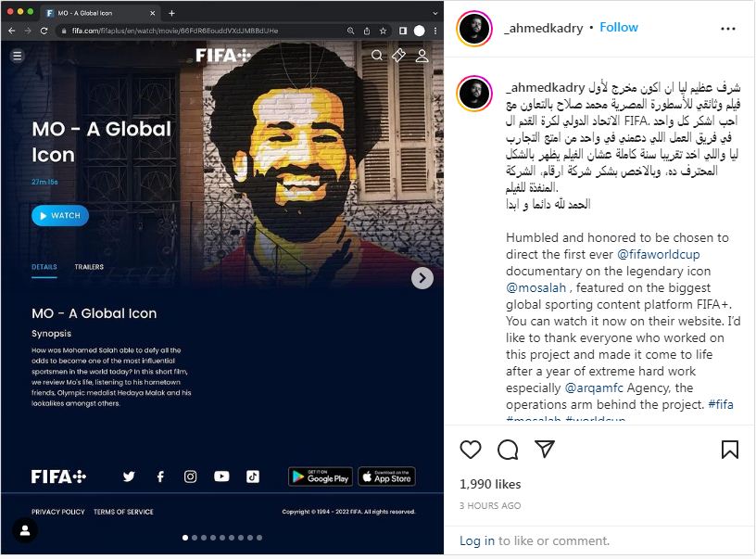756x559 pixels.
Task: Click the WATCH play button
Action: coord(60,216)
